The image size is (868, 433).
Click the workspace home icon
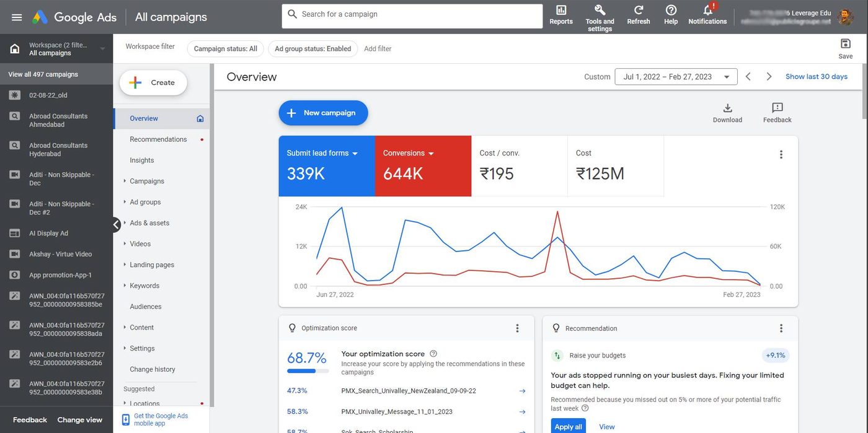14,48
